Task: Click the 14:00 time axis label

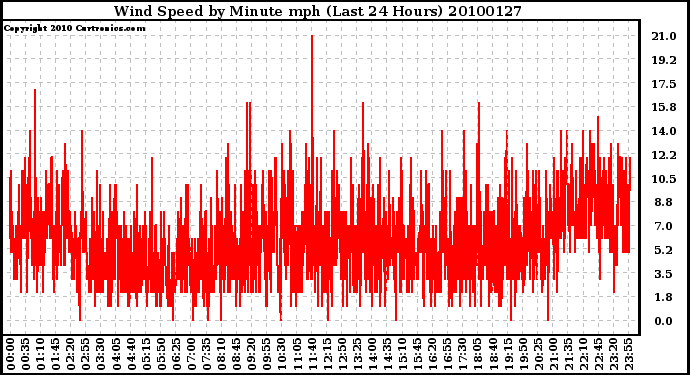Action: tap(372, 355)
